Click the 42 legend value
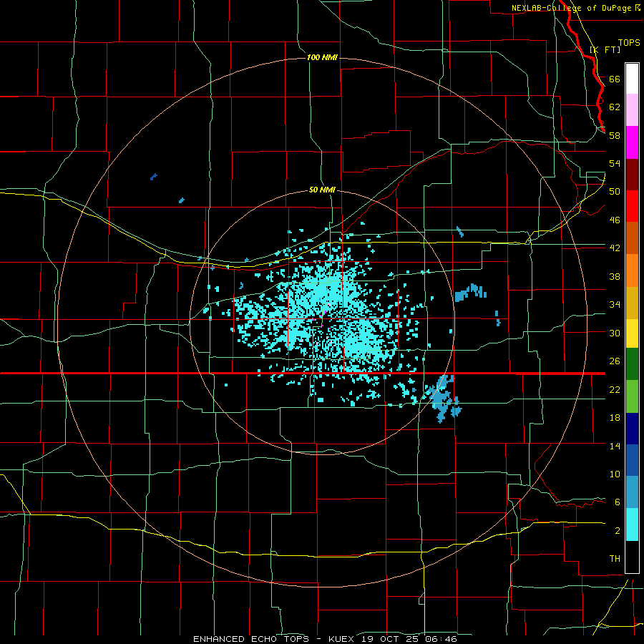The width and height of the screenshot is (644, 644). (x=615, y=248)
